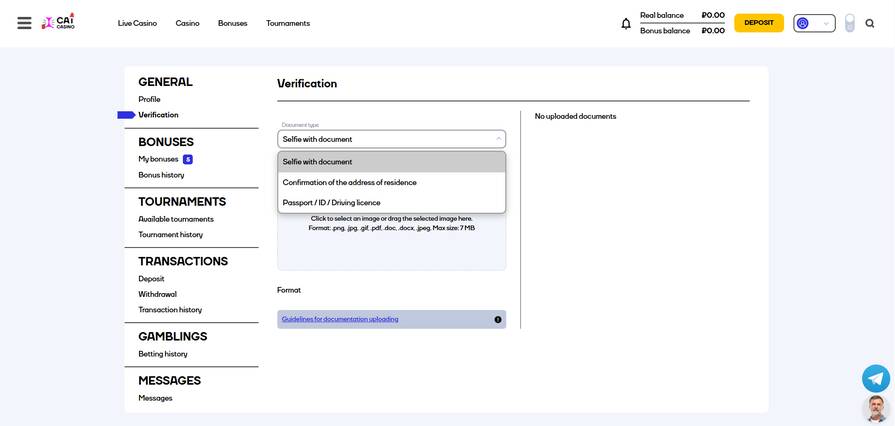
Task: Open the user account dropdown
Action: pos(814,23)
